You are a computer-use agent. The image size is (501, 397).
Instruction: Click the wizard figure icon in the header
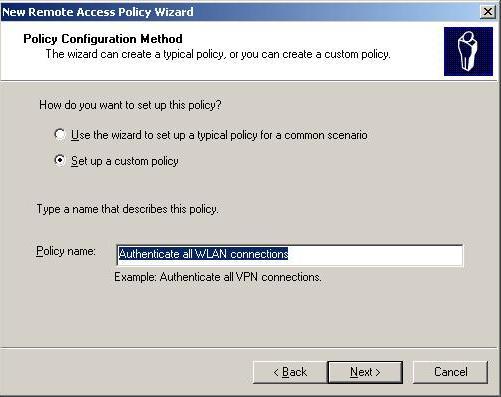click(468, 52)
